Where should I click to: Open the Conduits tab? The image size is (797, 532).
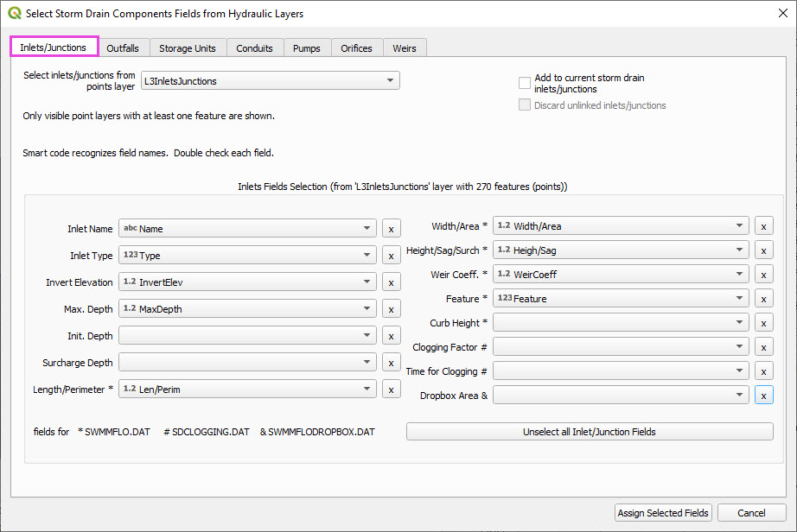(255, 48)
